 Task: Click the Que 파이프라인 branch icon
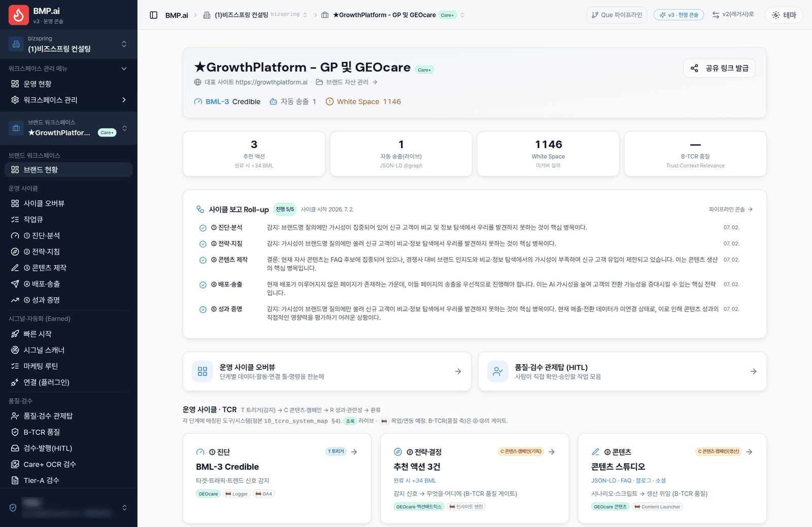tap(595, 15)
